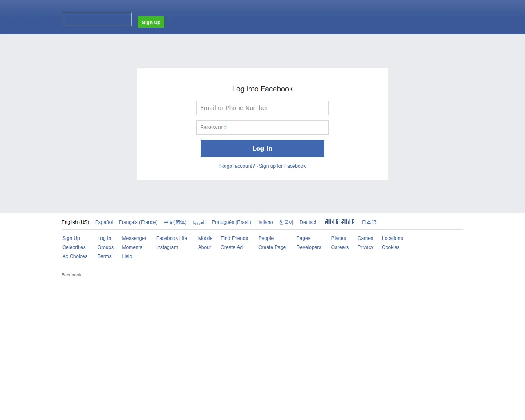Click the Ad Choices link
Screen dimensions: 525x420
(x=75, y=256)
